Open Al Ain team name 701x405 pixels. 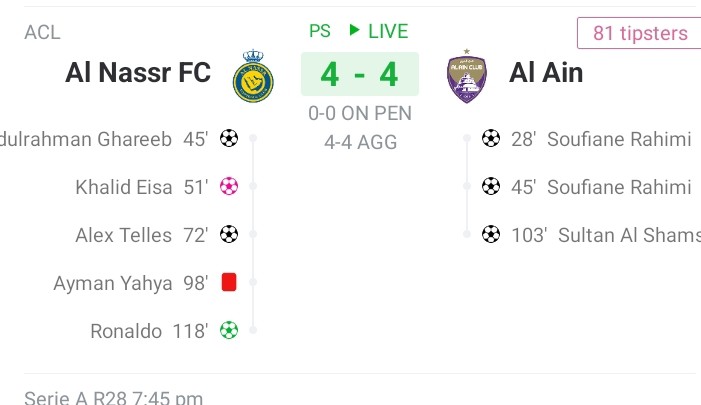click(x=546, y=73)
